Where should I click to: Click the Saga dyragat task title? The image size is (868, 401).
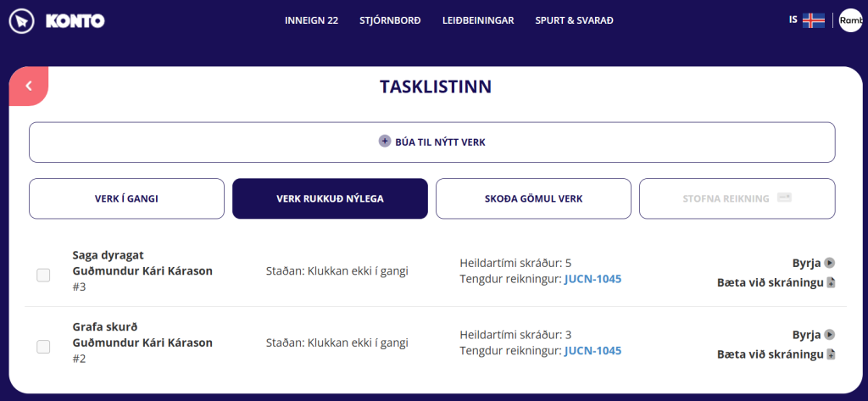(108, 255)
